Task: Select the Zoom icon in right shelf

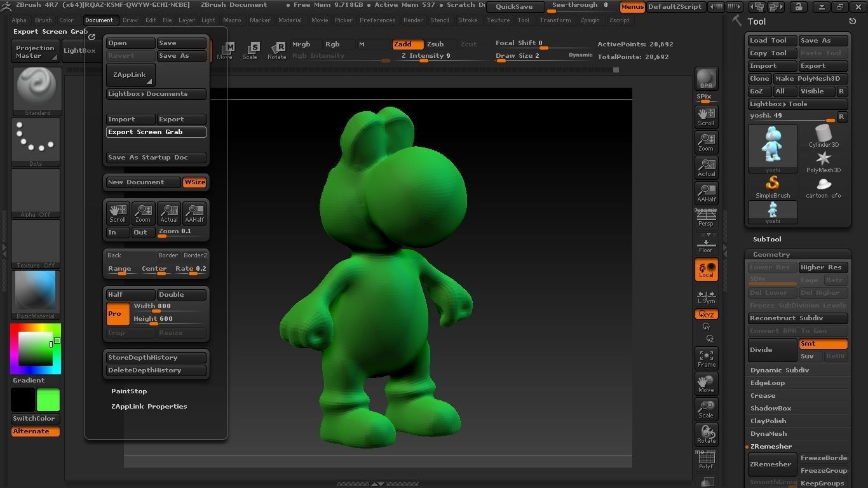Action: pos(706,142)
